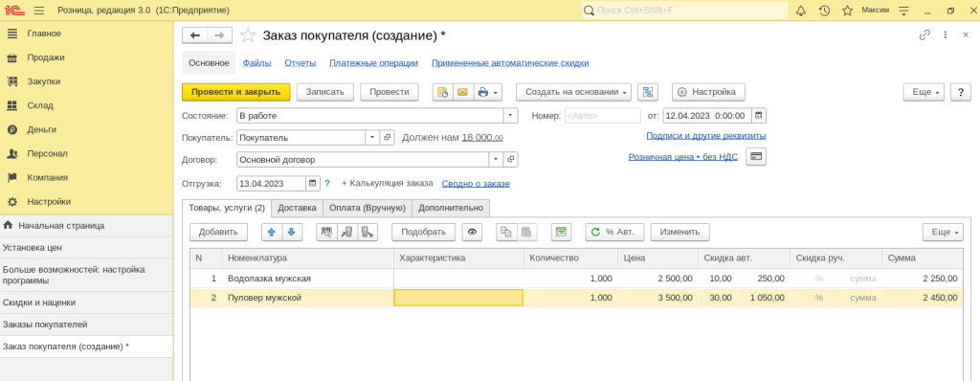Screen dimensions: 980x381
Task: Copy link to this document icon
Action: [x=924, y=35]
